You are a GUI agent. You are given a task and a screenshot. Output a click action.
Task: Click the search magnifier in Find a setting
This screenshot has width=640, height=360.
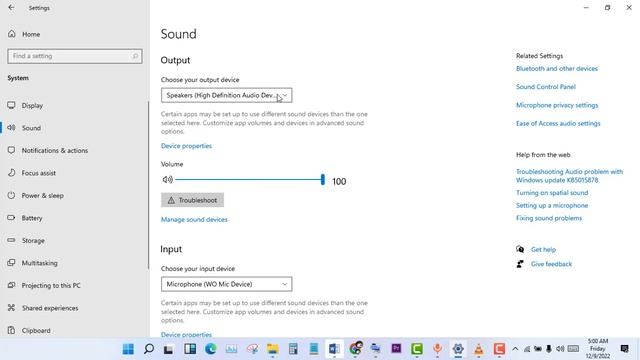click(135, 56)
